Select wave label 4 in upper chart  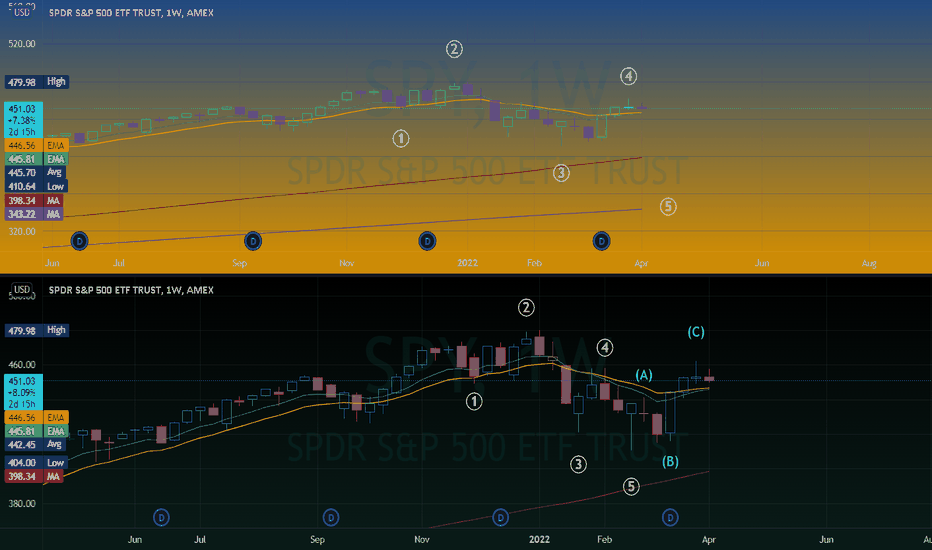tap(629, 76)
